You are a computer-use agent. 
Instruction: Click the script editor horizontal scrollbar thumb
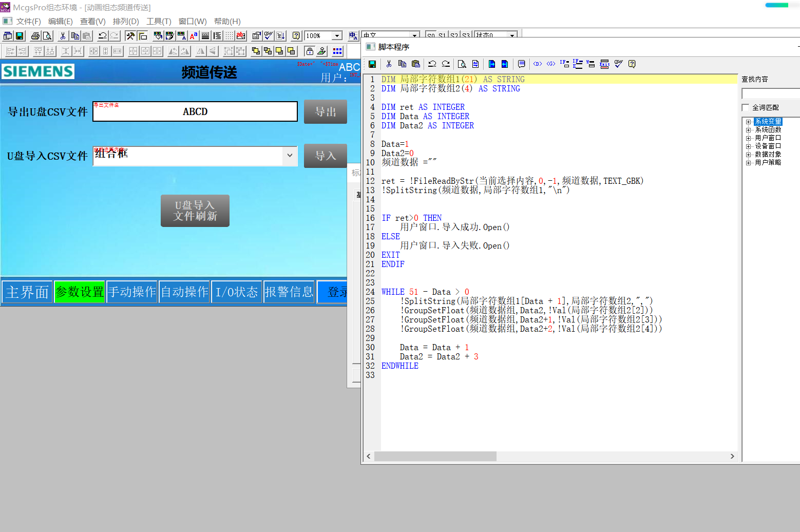pyautogui.click(x=435, y=456)
